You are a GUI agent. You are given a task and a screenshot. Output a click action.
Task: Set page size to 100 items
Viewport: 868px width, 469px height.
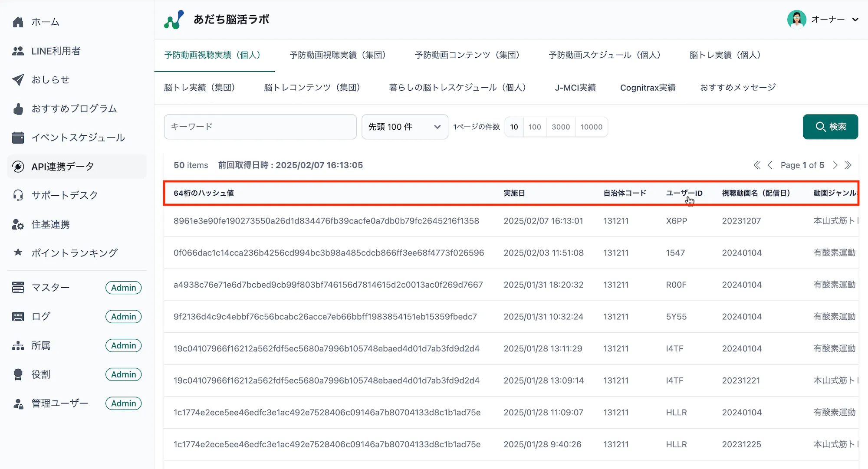pos(534,127)
